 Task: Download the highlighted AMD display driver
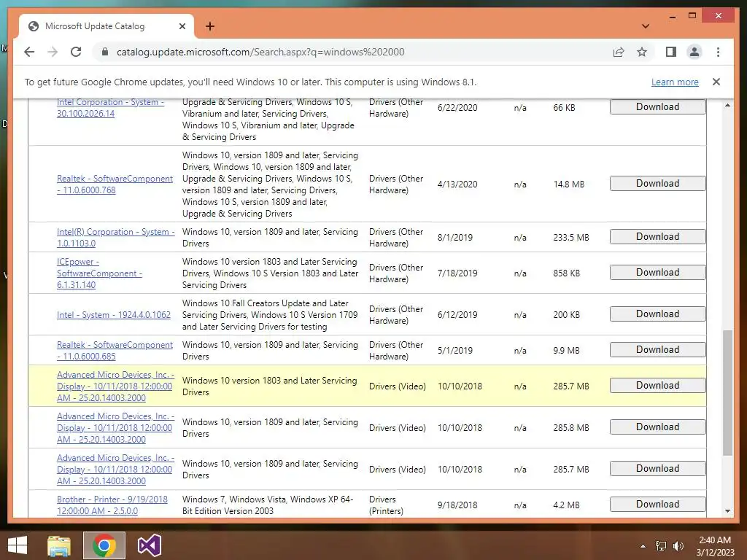657,385
